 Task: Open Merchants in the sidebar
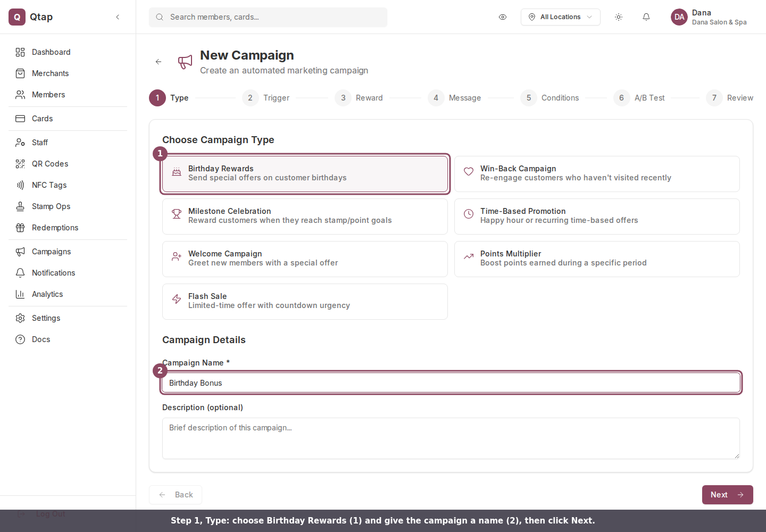click(68, 73)
